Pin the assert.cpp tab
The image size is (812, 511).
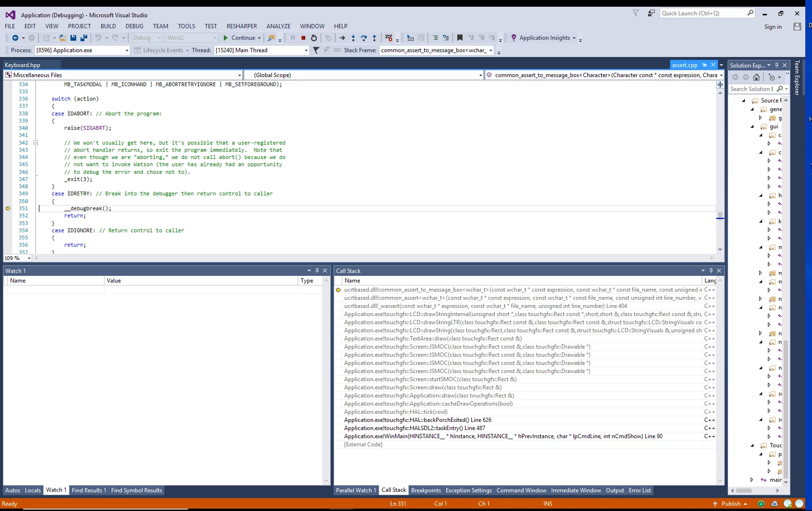pos(705,65)
